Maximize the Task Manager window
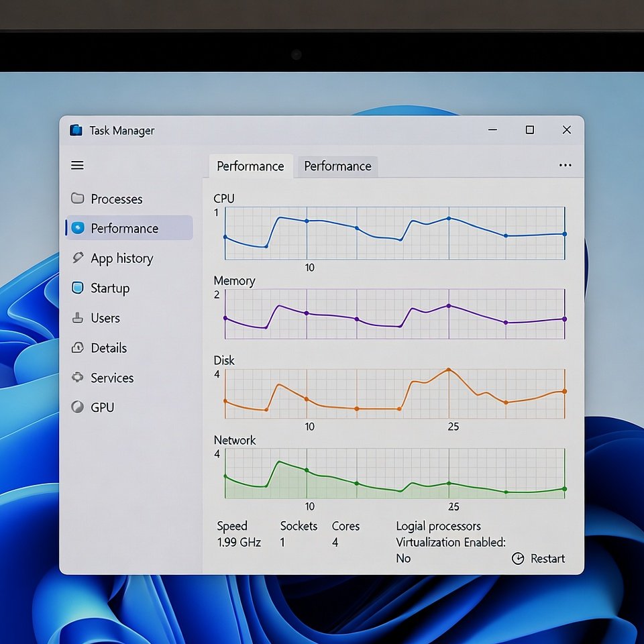The height and width of the screenshot is (644, 644). (x=530, y=130)
